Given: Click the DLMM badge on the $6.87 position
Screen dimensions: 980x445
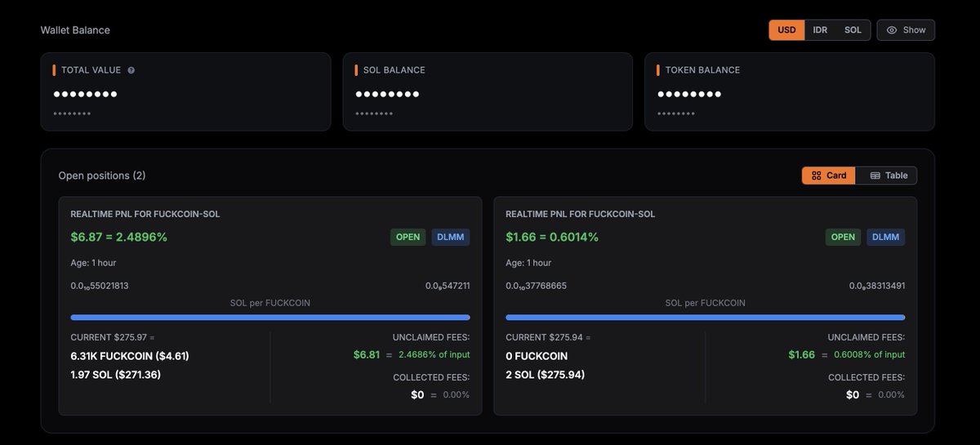Looking at the screenshot, I should (451, 237).
